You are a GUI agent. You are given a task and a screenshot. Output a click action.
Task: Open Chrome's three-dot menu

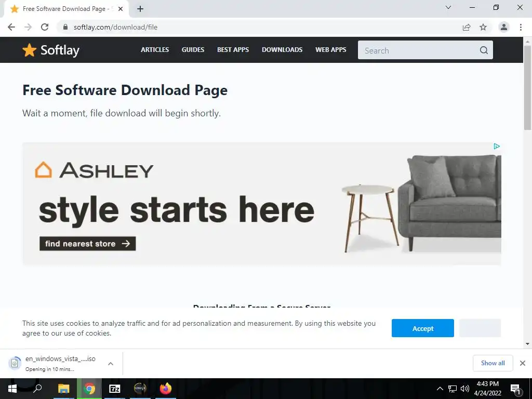pyautogui.click(x=521, y=27)
